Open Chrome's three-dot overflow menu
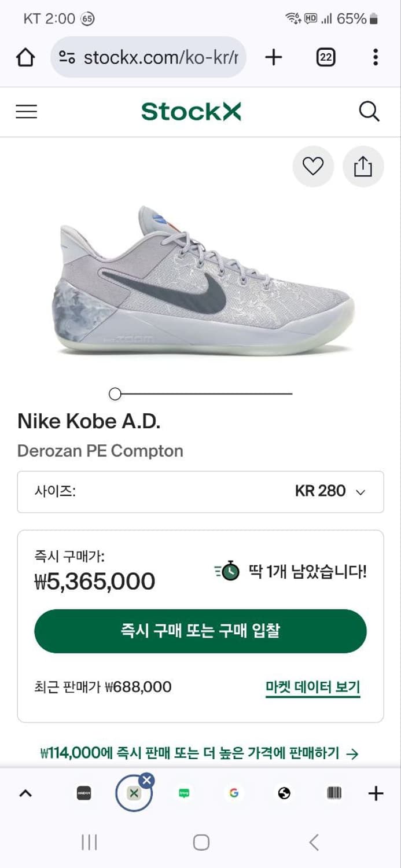 pos(375,57)
